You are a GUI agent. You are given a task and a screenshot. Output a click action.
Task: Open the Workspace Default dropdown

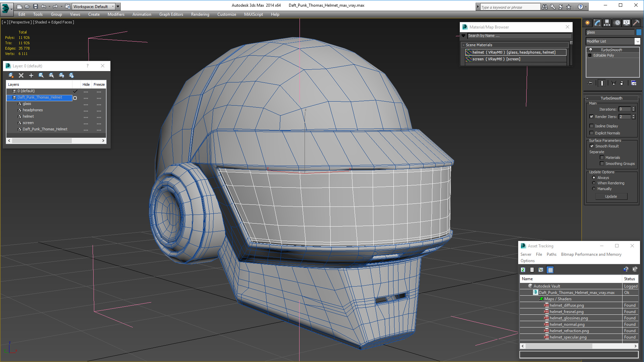click(x=94, y=6)
